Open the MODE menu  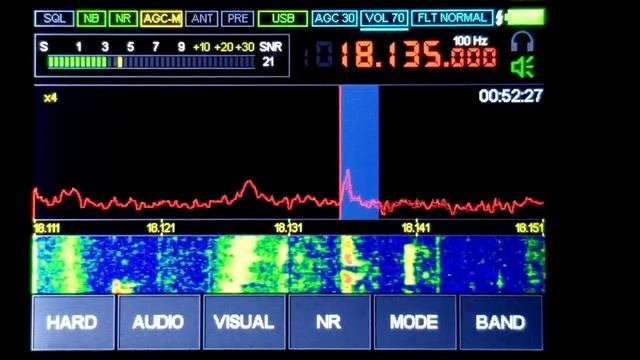(415, 322)
